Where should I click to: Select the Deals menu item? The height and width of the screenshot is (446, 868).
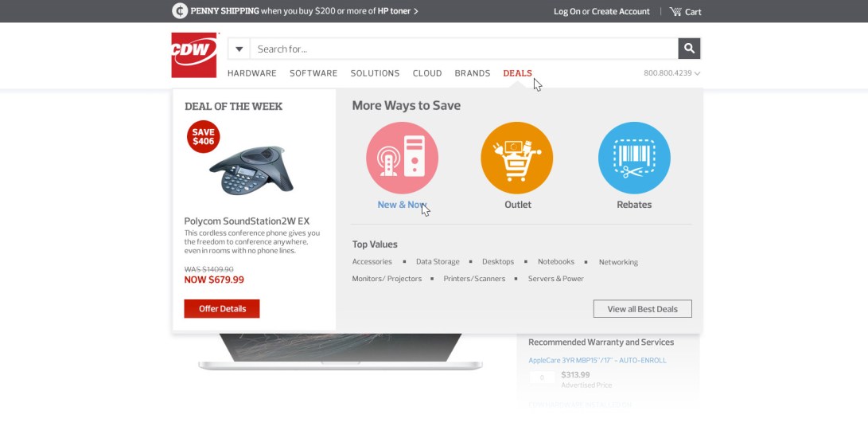pos(518,73)
